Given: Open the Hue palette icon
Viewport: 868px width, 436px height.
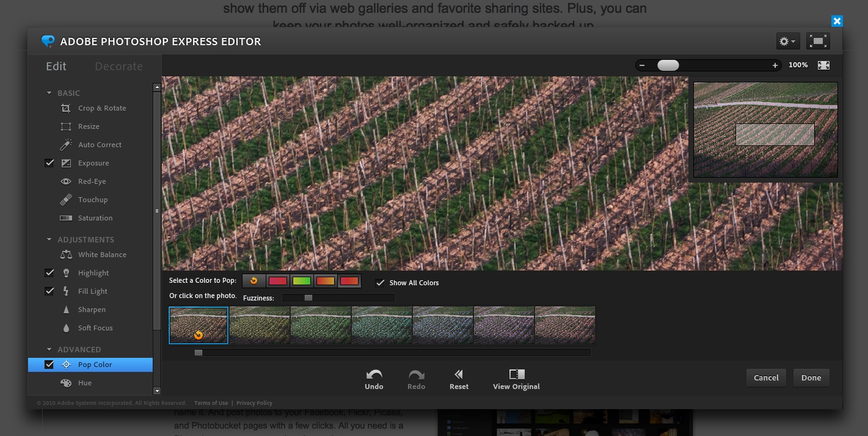Looking at the screenshot, I should [66, 383].
